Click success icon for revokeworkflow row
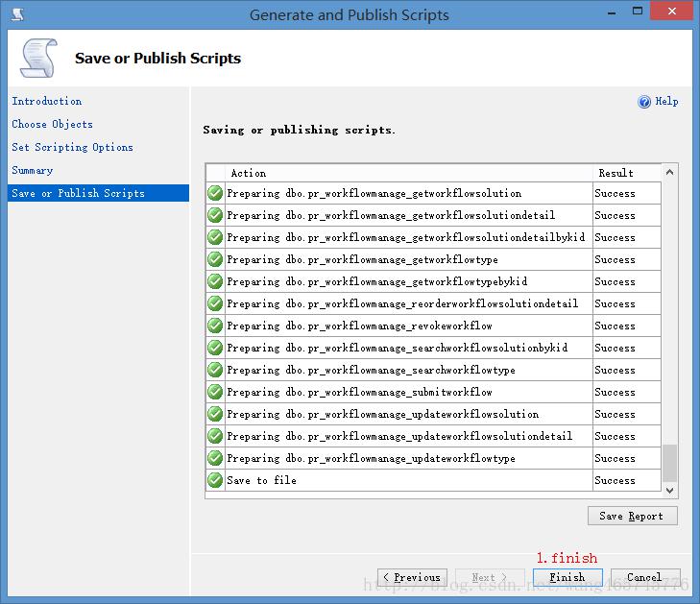 (215, 326)
